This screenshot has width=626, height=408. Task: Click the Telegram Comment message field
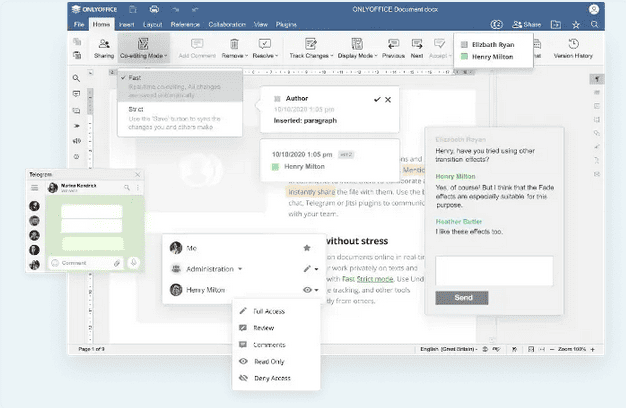point(85,263)
